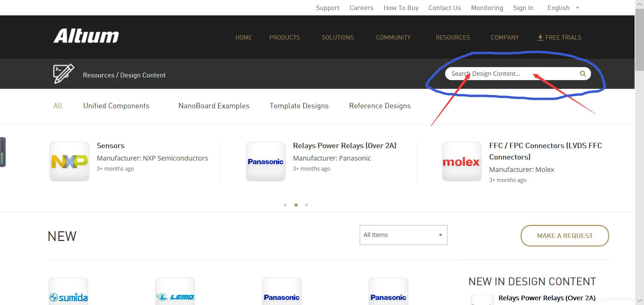Open the Molex FFC connectors logo

[x=462, y=162]
